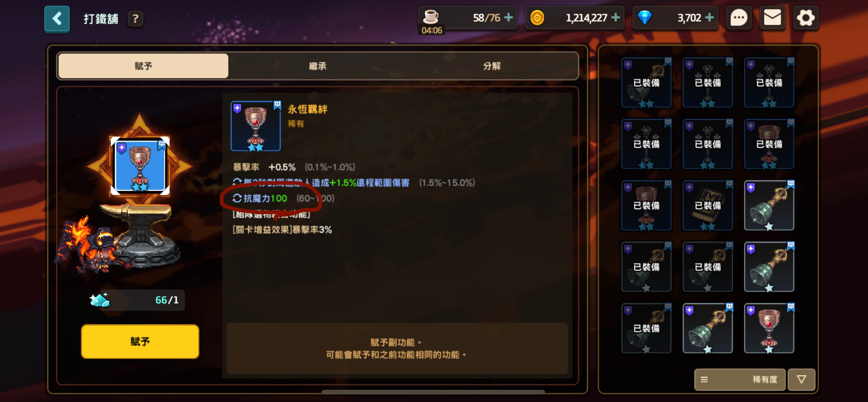Select the first unequipped green bell relic
Image resolution: width=868 pixels, height=402 pixels.
coord(769,205)
